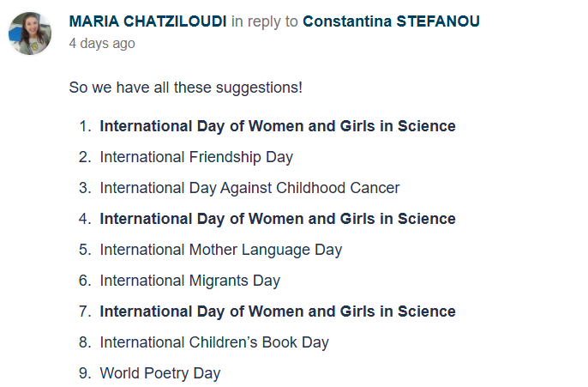
Task: Click list item 7 Women and Girls in Science
Action: [x=277, y=311]
